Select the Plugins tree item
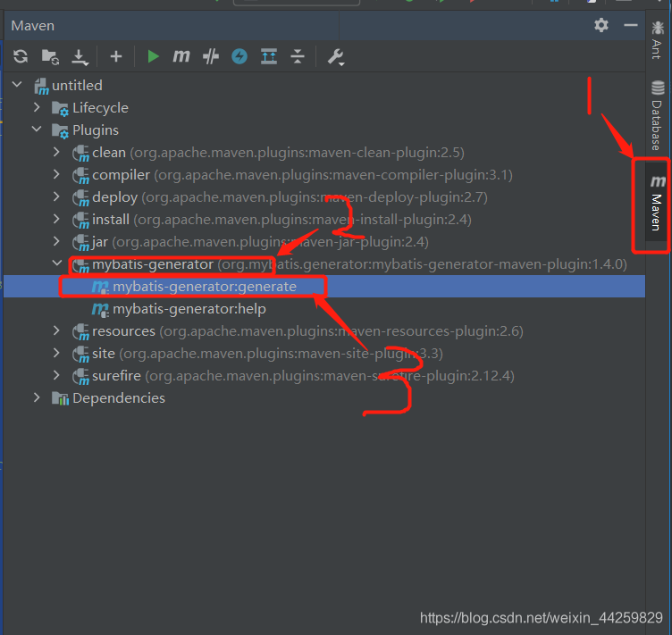 (324, 130)
